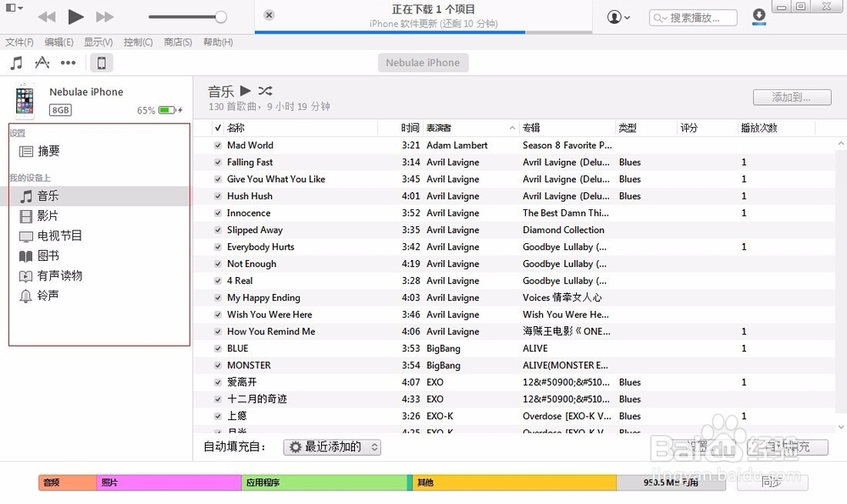
Task: Uncheck the Everybody Hurts song checkbox
Action: [x=218, y=246]
